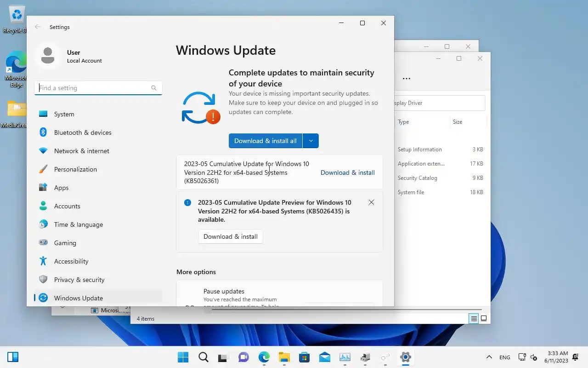This screenshot has width=588, height=368.
Task: Click the Explorer horizontal scrollbar
Action: 346,310
